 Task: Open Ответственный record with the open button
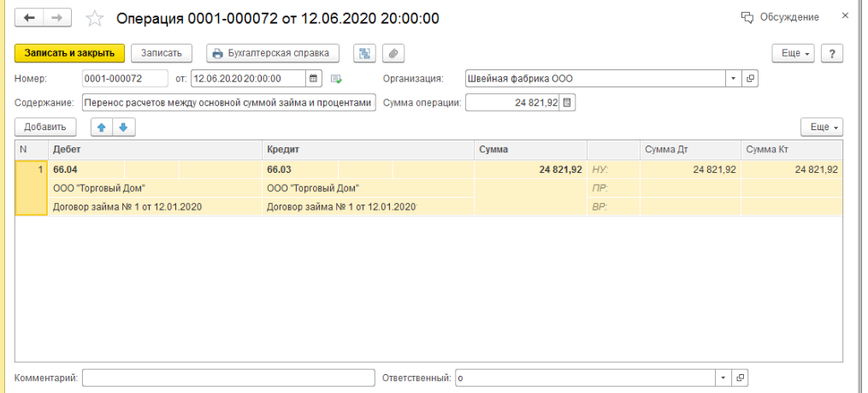point(740,378)
